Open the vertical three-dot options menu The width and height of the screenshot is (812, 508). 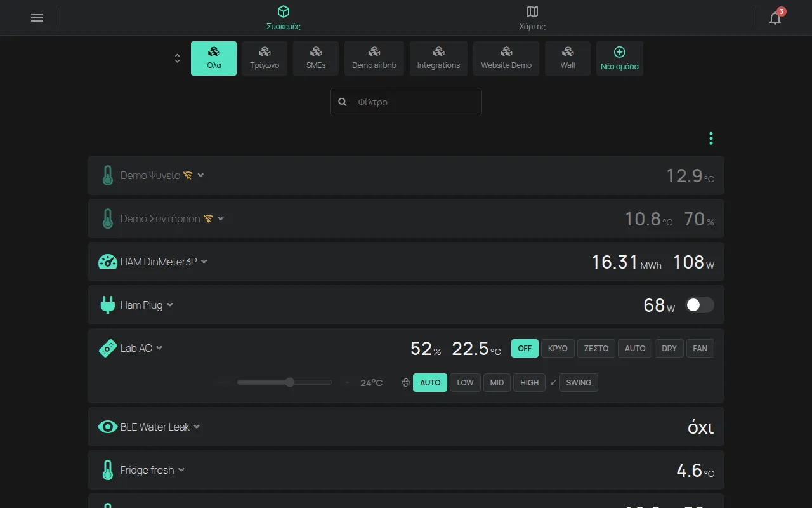coord(711,138)
